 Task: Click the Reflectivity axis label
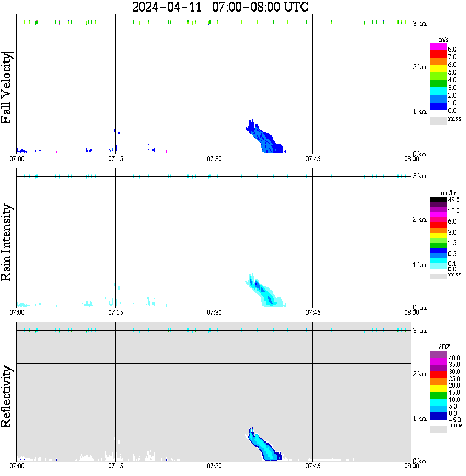pos(6,396)
